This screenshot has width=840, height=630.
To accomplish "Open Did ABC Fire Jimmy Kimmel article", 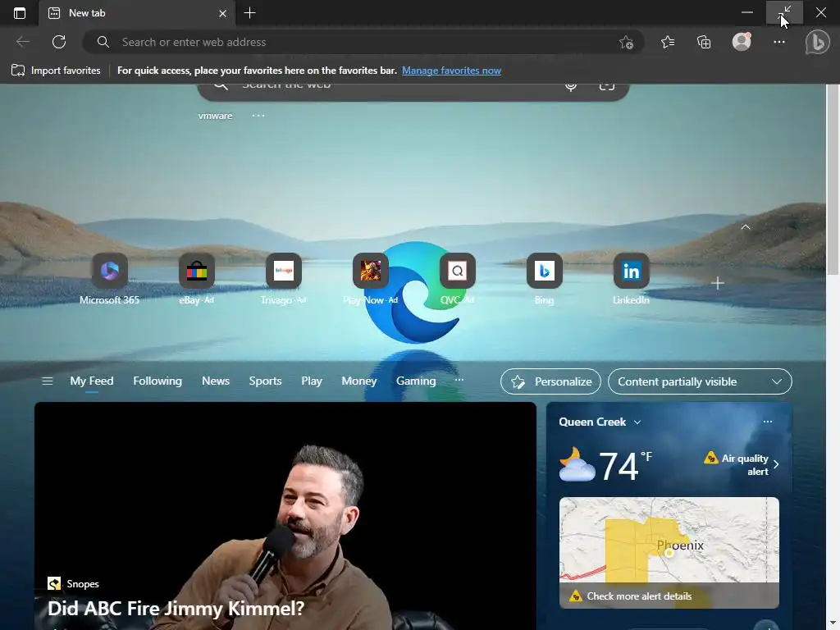I will [x=176, y=609].
